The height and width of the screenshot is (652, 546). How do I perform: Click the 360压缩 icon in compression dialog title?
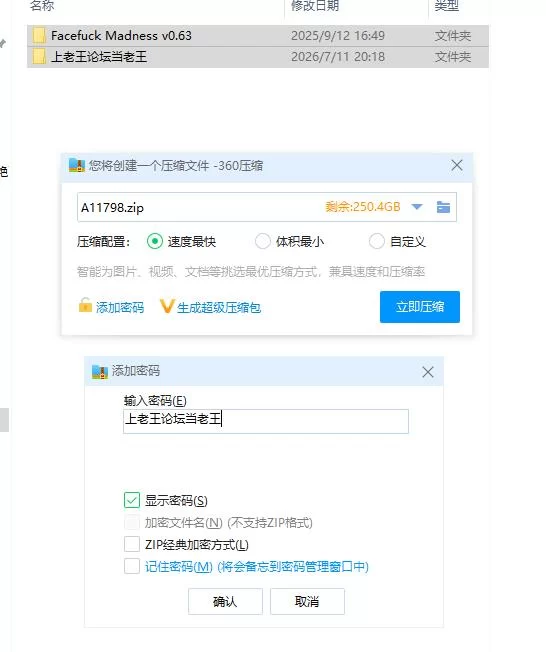click(77, 165)
